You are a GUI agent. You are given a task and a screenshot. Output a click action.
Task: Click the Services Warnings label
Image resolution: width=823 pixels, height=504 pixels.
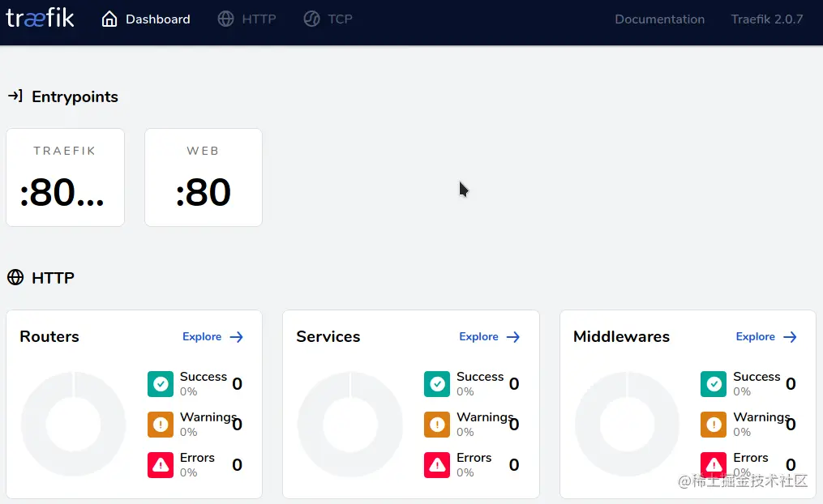pyautogui.click(x=485, y=417)
